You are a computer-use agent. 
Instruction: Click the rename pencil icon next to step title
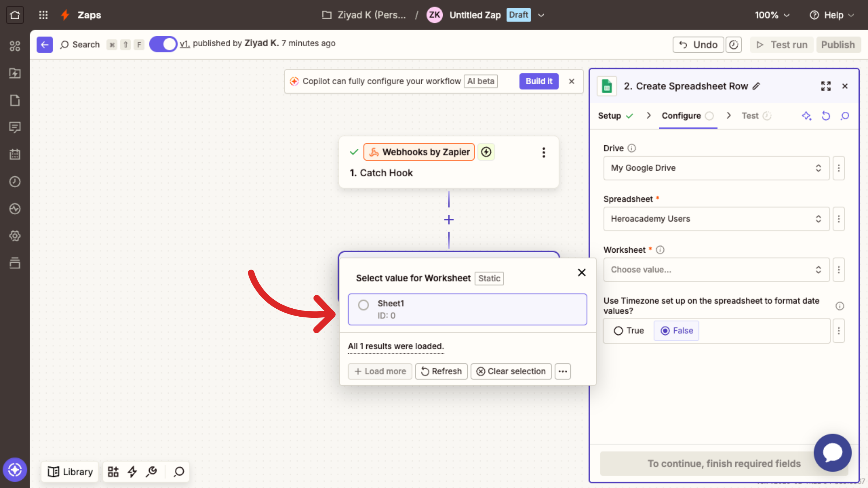756,86
